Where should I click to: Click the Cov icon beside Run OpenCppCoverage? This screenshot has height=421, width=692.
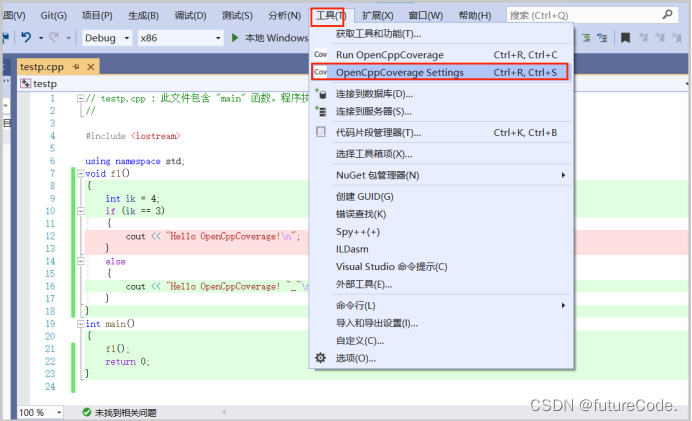click(x=320, y=55)
